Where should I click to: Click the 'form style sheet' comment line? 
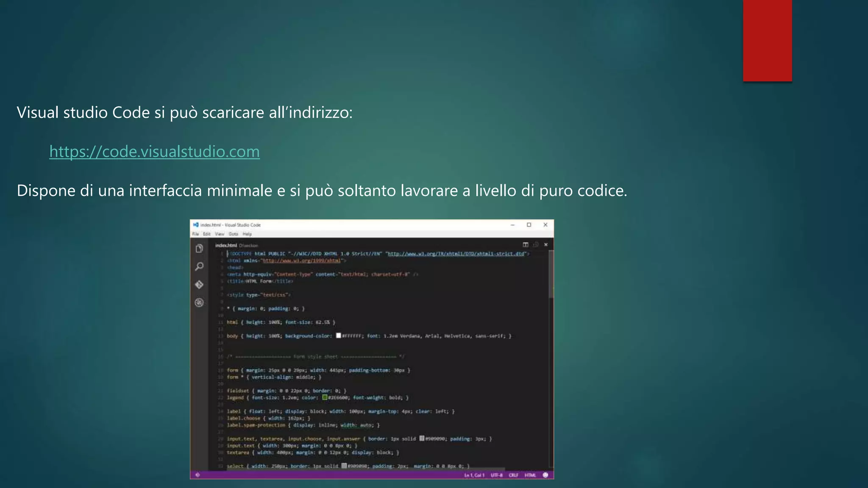(316, 357)
